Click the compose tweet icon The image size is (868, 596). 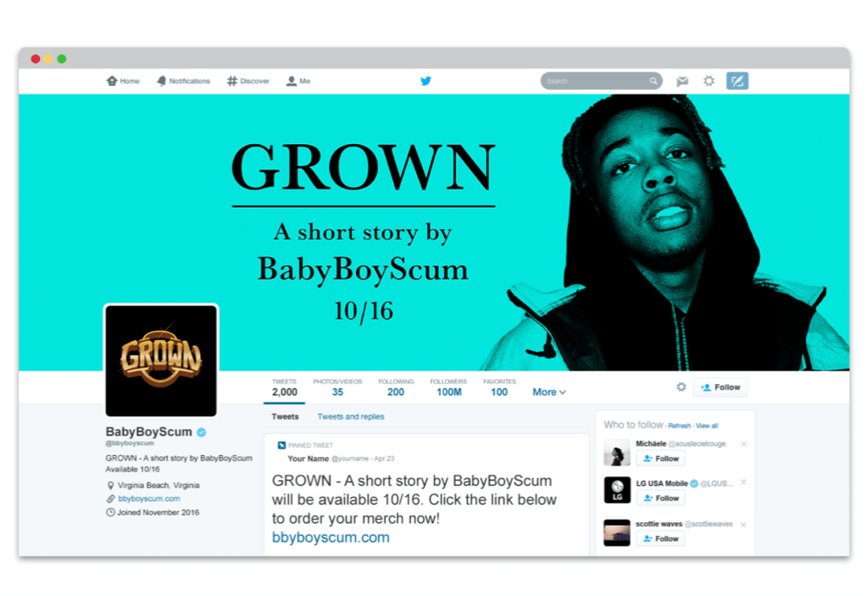(737, 81)
